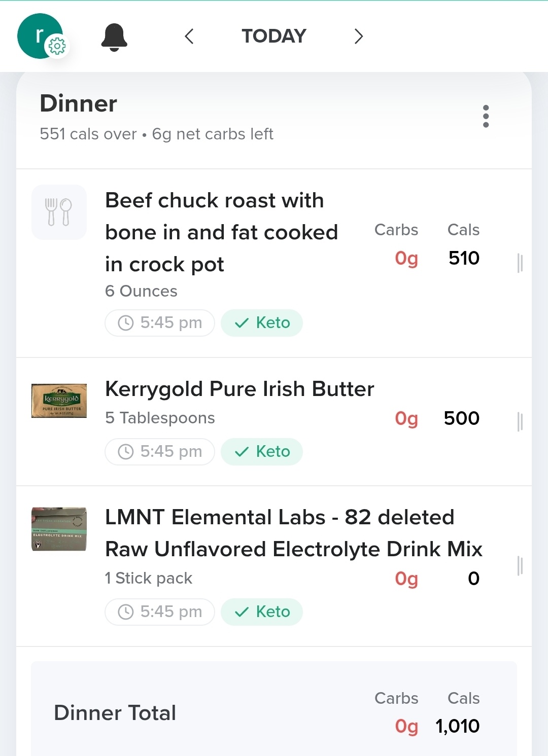Image resolution: width=548 pixels, height=756 pixels.
Task: Grab the Kerrygold butter drag handle
Action: (x=520, y=421)
